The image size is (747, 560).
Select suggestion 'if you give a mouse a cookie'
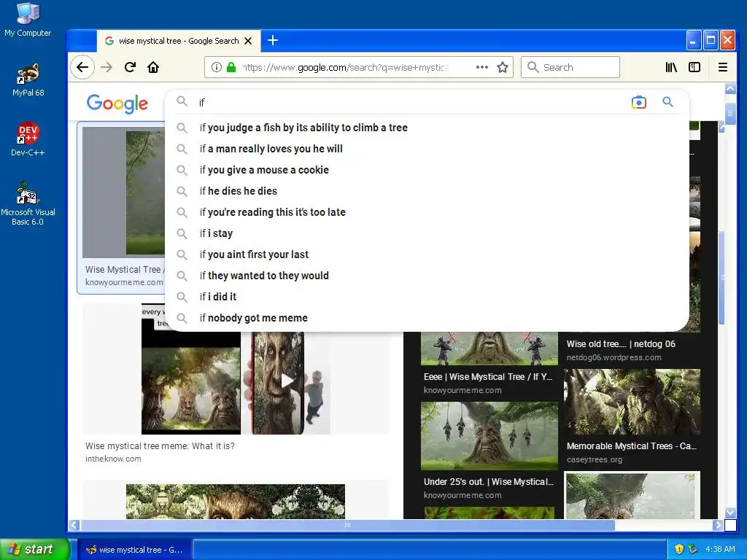tap(427, 170)
